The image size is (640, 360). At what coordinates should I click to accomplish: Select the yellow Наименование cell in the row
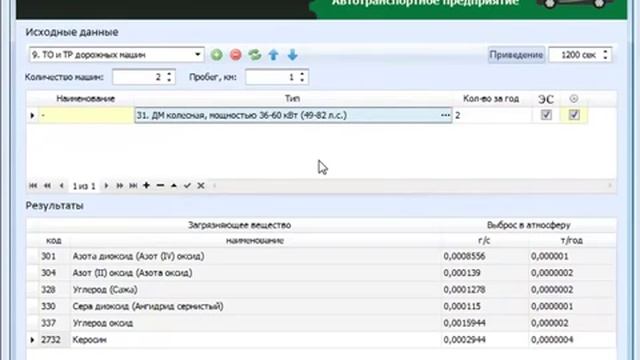pos(86,116)
